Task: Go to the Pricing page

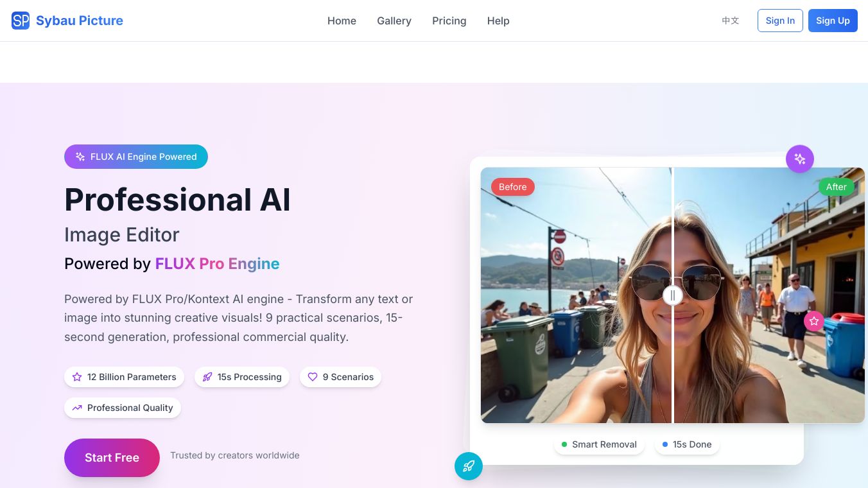Action: 449,21
